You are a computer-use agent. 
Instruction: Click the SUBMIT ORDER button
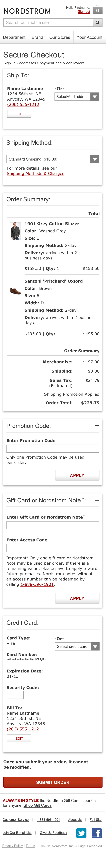(x=53, y=782)
